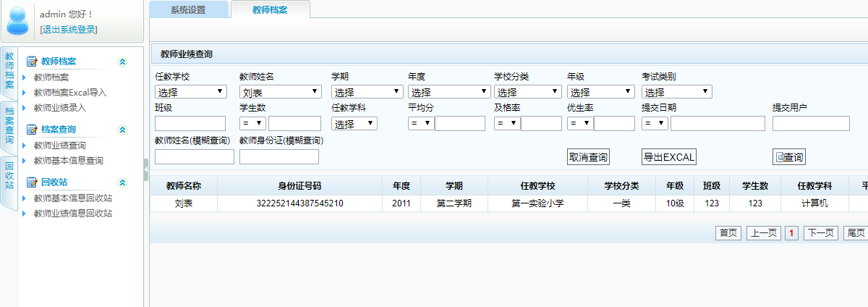Collapse the 教师档案 sidebar section chevron

122,62
